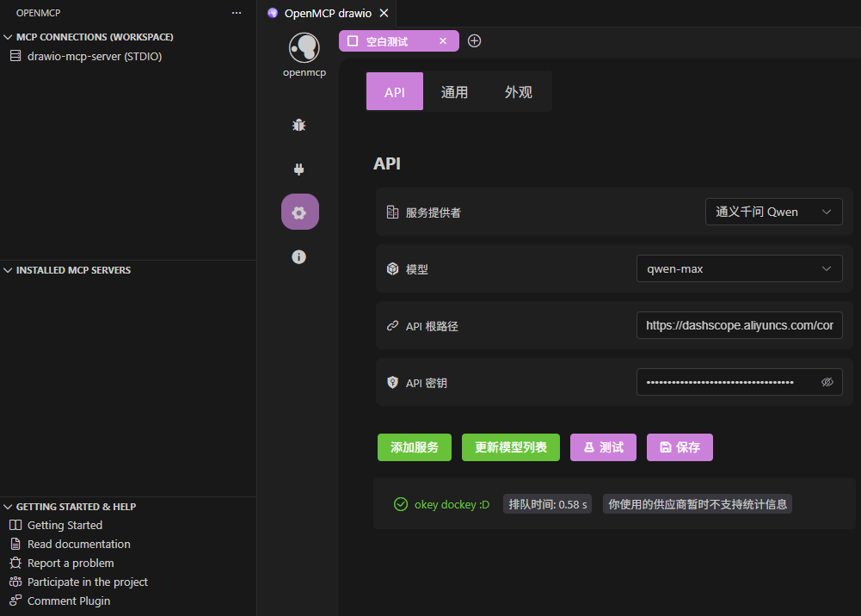The width and height of the screenshot is (861, 616).
Task: Click the 添加服务 button
Action: point(415,447)
